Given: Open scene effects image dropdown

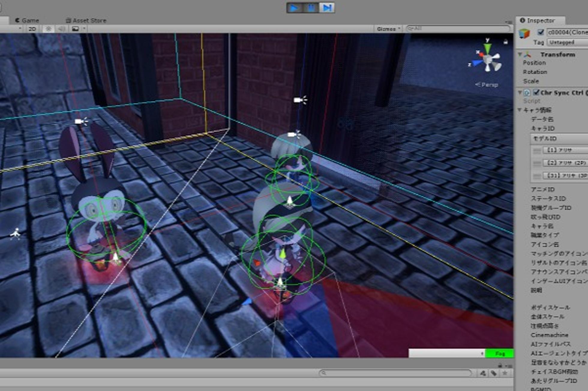Looking at the screenshot, I should tap(75, 29).
